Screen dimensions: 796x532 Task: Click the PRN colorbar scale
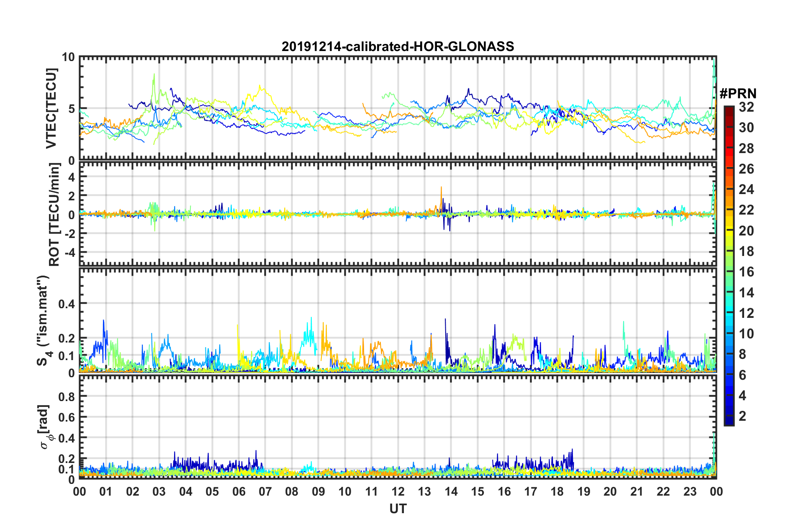[729, 266]
